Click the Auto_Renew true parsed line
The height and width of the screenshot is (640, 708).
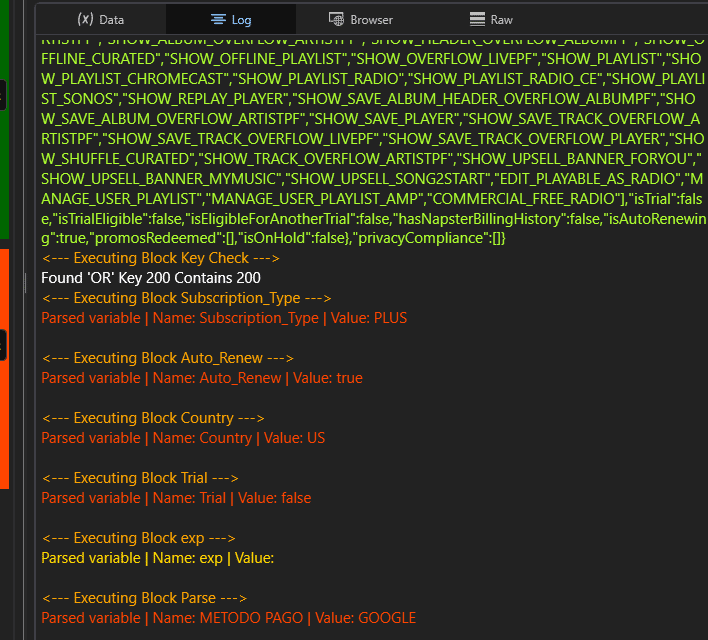[202, 378]
